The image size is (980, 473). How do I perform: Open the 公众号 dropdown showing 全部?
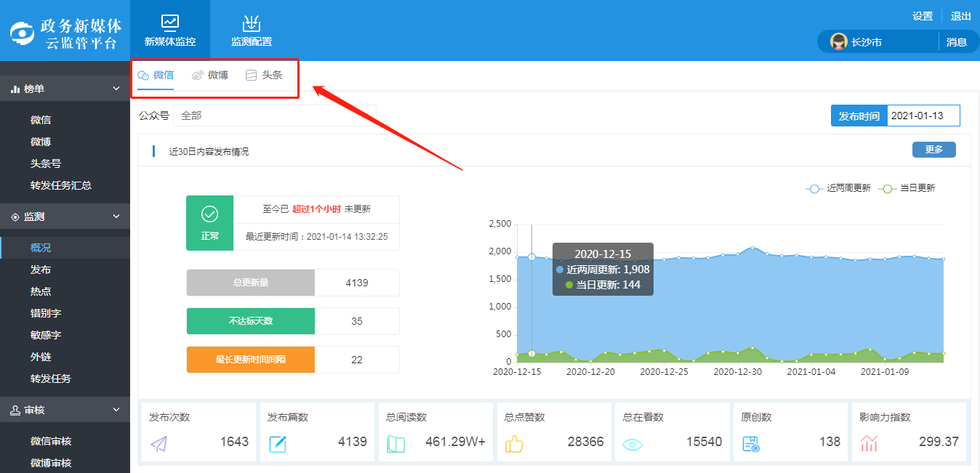pyautogui.click(x=274, y=116)
